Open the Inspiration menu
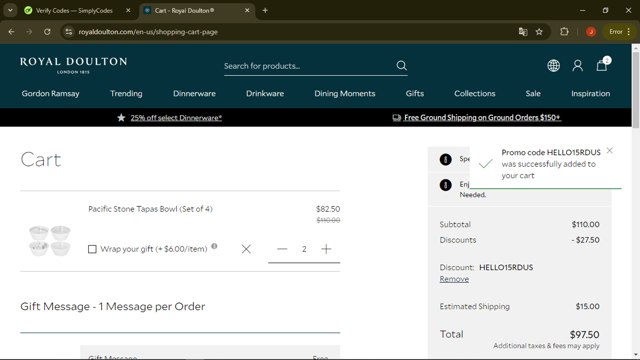The image size is (640, 360). [591, 93]
